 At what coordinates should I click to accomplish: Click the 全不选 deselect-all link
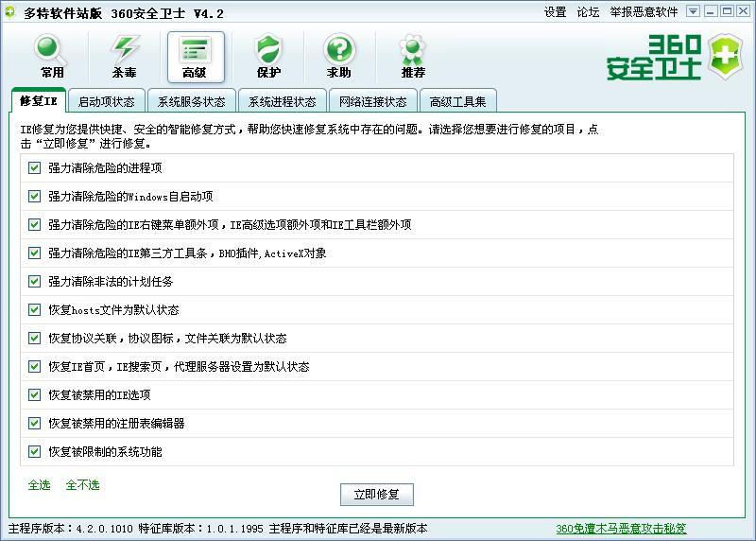pyautogui.click(x=82, y=484)
